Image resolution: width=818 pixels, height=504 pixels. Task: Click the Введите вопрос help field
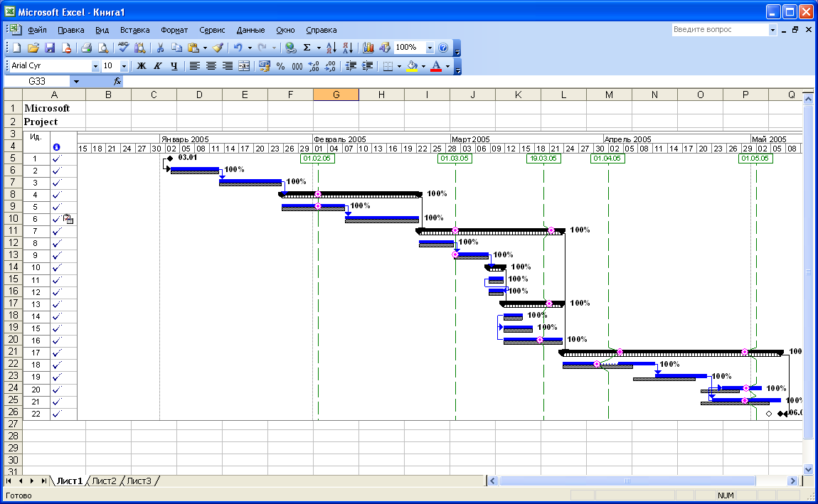(x=720, y=30)
